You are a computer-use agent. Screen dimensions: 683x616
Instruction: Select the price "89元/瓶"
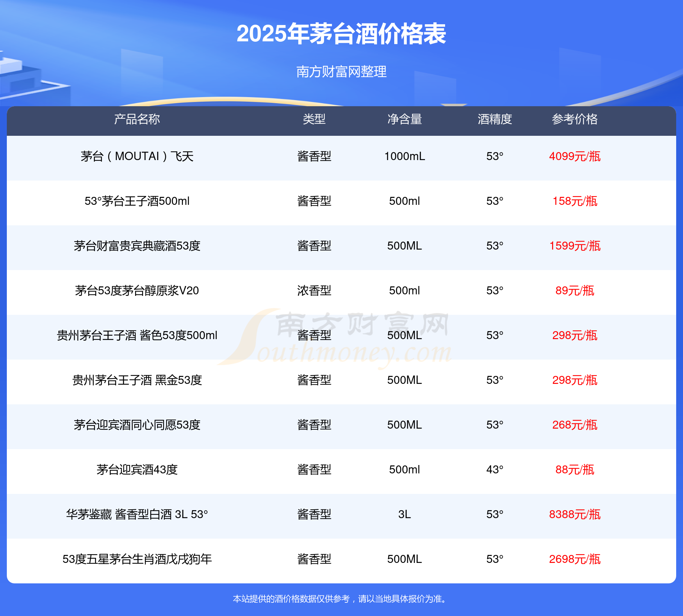tap(575, 291)
